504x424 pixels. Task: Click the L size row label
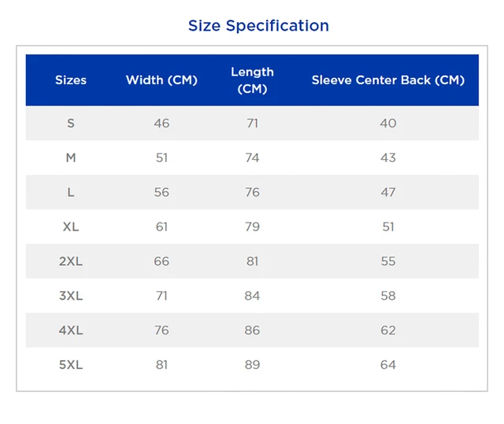(x=71, y=193)
